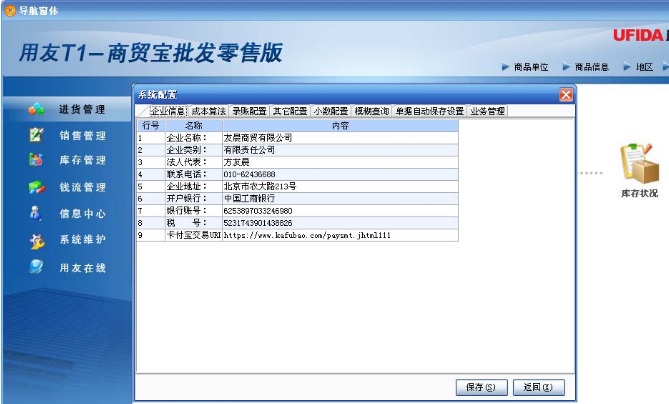Close the 系统配置 dialog
Viewport: 669px width, 404px height.
coord(566,95)
